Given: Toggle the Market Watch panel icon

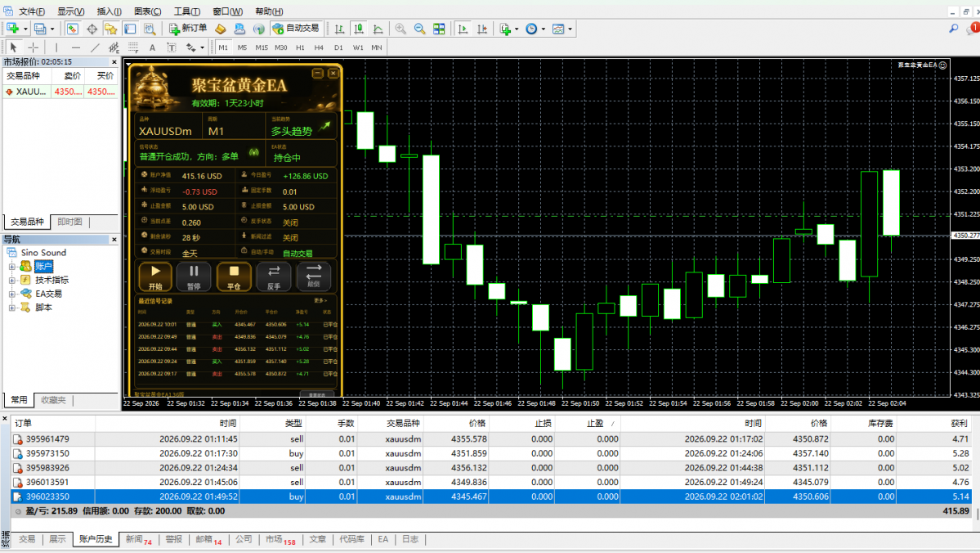Looking at the screenshot, I should click(x=73, y=29).
